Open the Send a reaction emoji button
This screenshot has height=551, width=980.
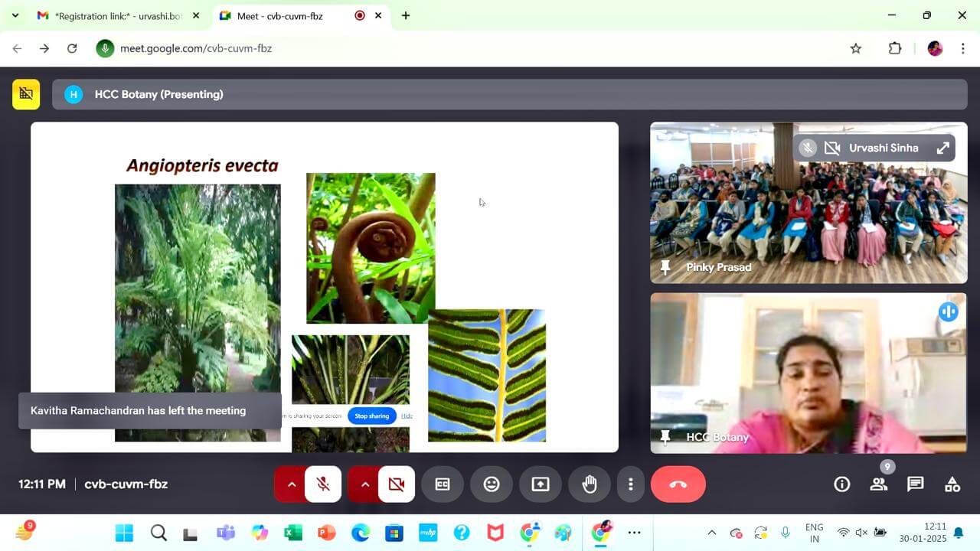(x=492, y=484)
